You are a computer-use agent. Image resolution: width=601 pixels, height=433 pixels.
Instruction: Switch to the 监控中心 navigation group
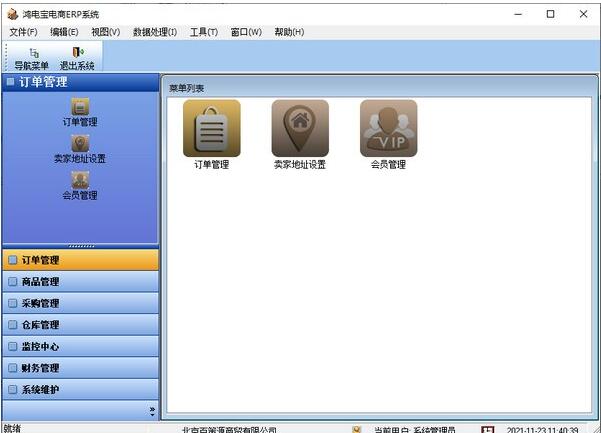point(80,346)
